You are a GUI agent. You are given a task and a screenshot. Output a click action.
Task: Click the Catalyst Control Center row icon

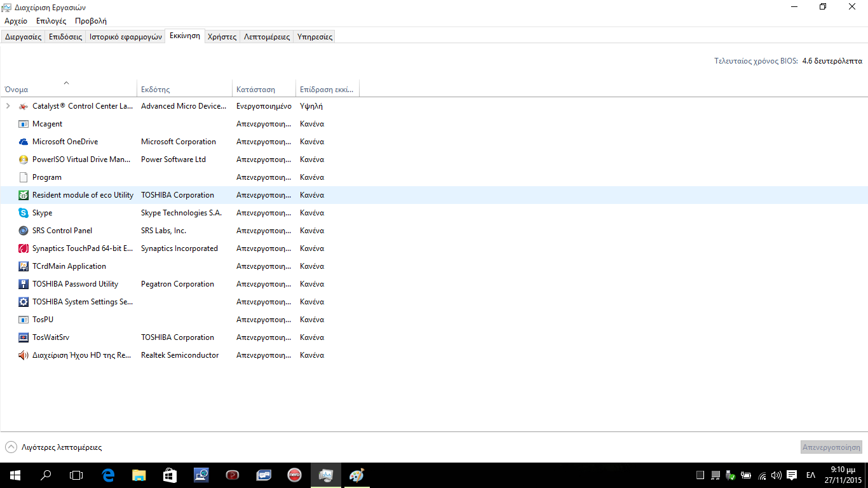coord(24,106)
